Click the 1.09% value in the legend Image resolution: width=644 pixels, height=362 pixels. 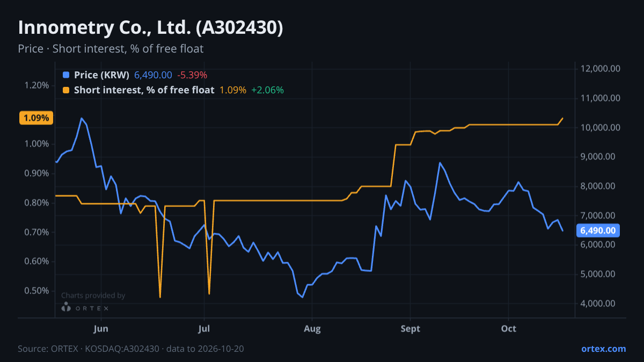[233, 90]
